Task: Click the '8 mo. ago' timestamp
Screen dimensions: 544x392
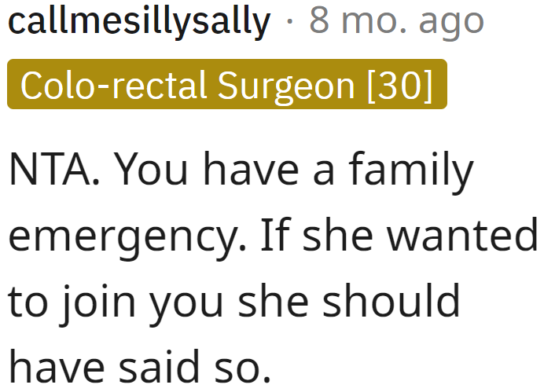Action: tap(396, 23)
